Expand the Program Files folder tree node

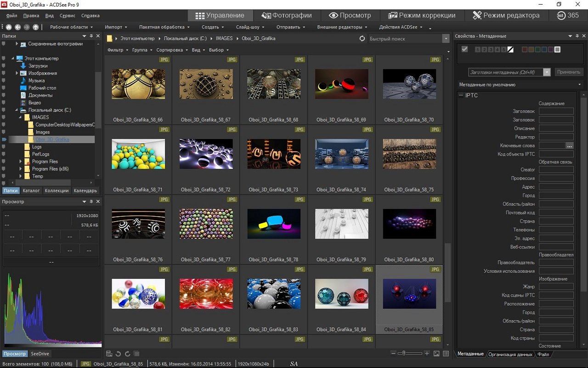click(21, 161)
